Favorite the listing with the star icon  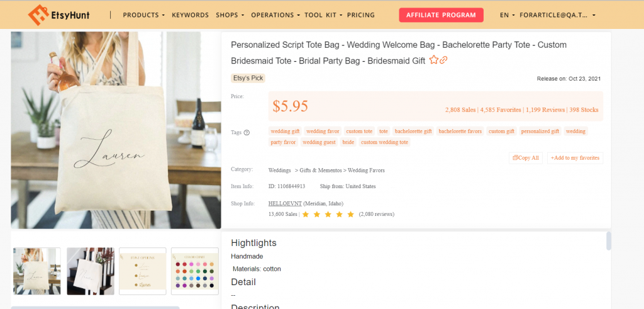433,60
